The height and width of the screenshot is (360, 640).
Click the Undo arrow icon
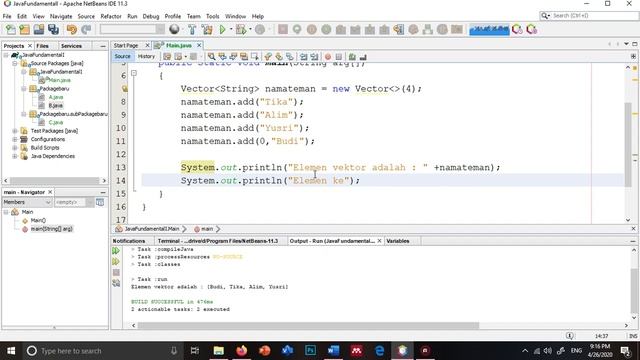tap(72, 29)
